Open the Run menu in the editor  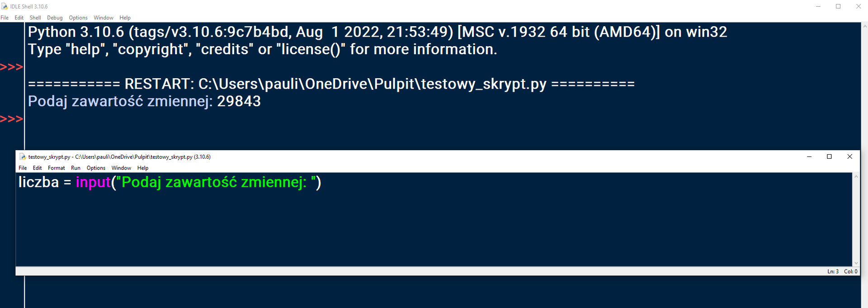click(x=75, y=168)
